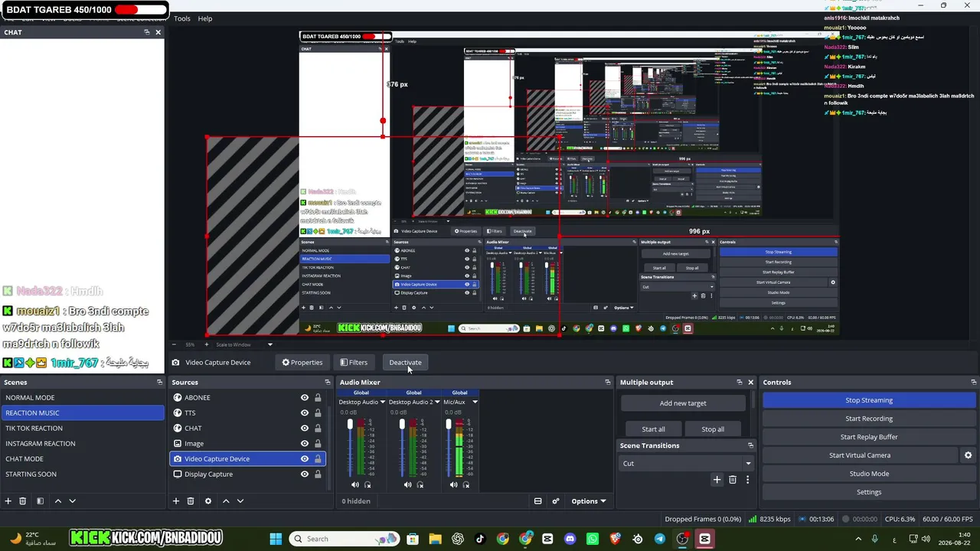Image resolution: width=980 pixels, height=551 pixels.
Task: Move scene up with arrow icon
Action: pos(57,501)
